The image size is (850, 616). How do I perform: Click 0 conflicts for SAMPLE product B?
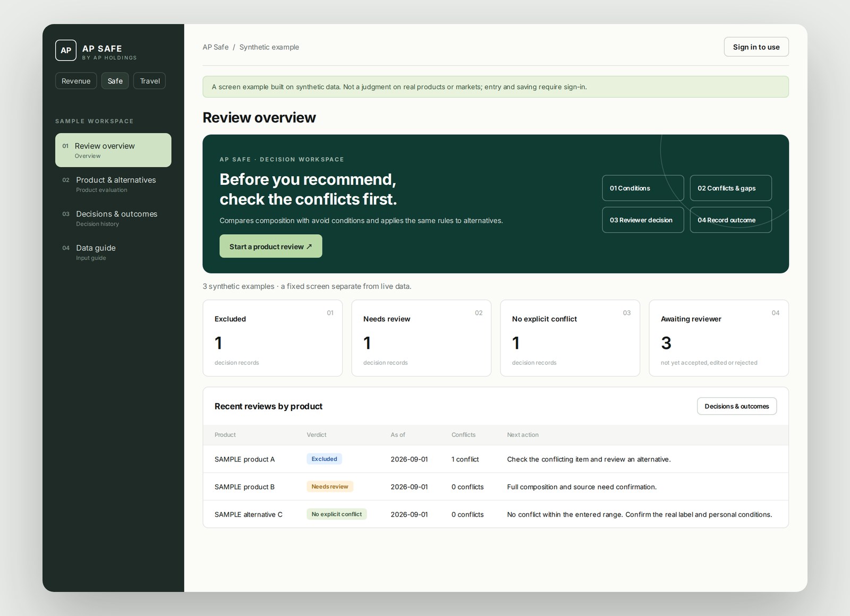pyautogui.click(x=467, y=487)
